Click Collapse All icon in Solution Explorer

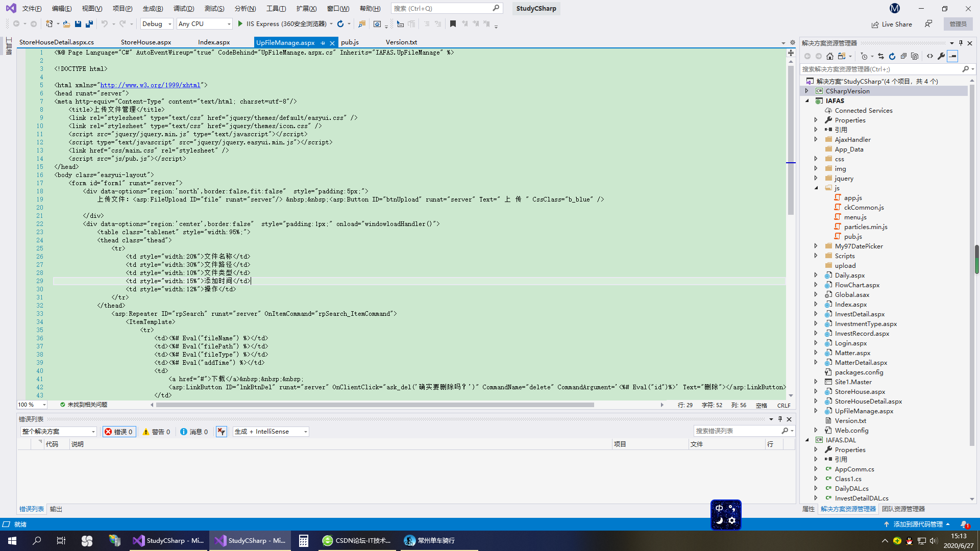point(903,56)
